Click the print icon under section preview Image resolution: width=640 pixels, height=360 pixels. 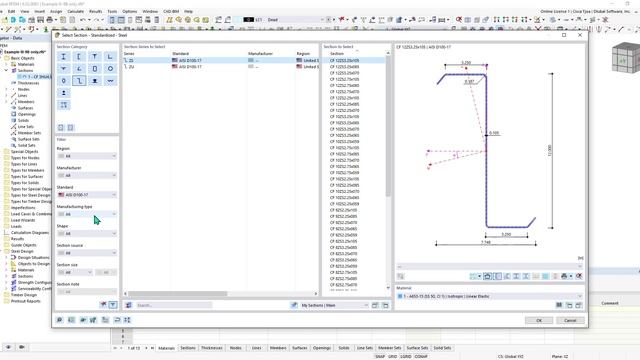(x=564, y=276)
